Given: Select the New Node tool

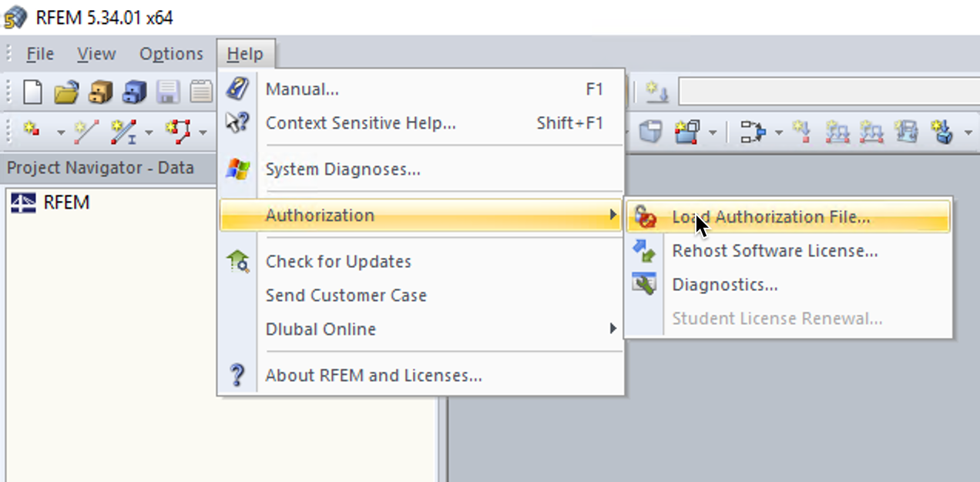Looking at the screenshot, I should [x=32, y=132].
